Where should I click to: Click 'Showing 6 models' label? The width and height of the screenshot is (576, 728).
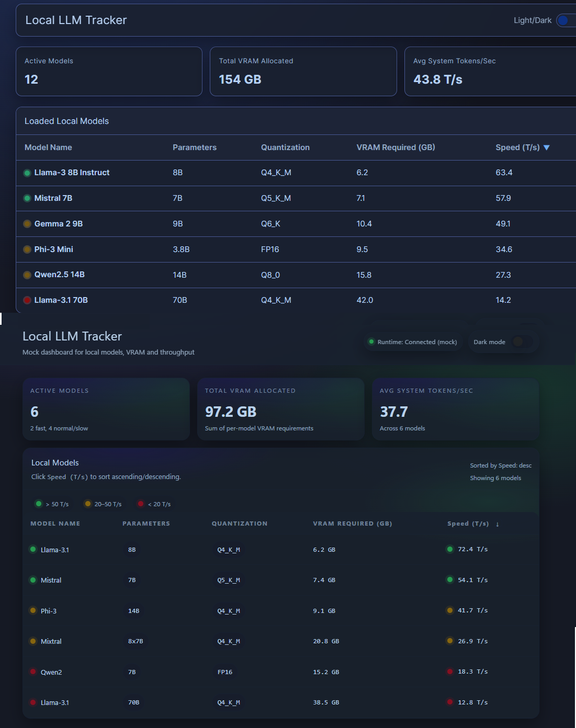(495, 478)
